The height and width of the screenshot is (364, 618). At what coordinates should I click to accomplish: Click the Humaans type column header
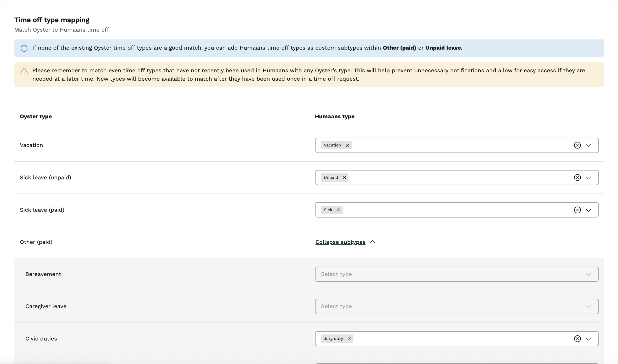(x=335, y=116)
